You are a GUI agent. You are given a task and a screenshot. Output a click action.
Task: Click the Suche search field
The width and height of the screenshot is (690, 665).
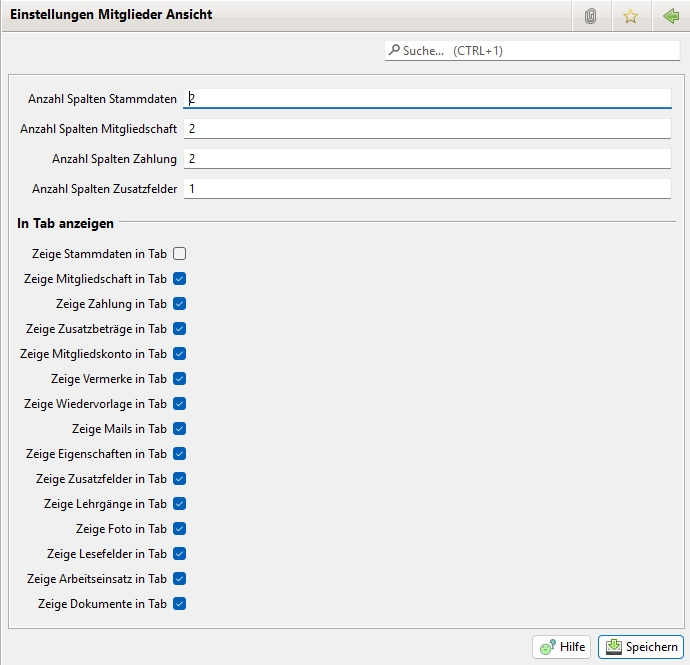point(540,50)
